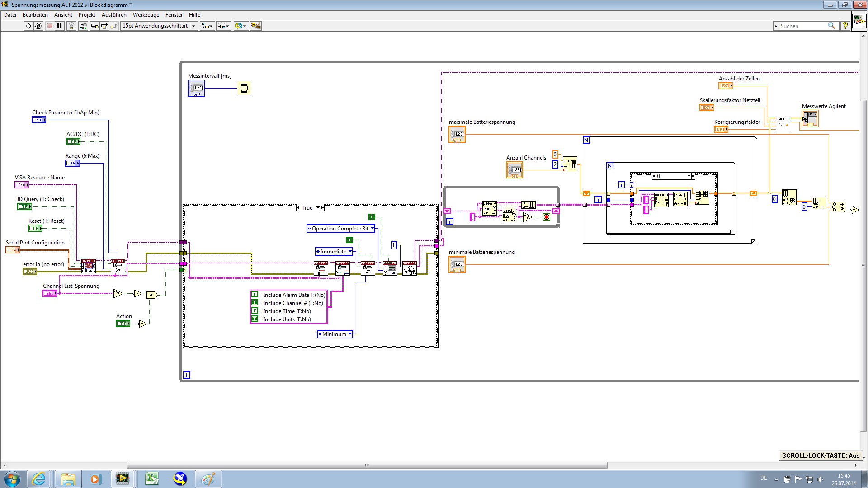Toggle the Include Alarm Data boolean constant
Image resolution: width=868 pixels, height=488 pixels.
[255, 295]
